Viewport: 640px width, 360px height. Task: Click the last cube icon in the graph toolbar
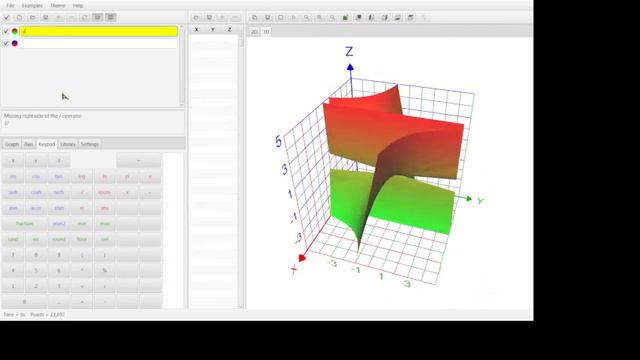[411, 18]
